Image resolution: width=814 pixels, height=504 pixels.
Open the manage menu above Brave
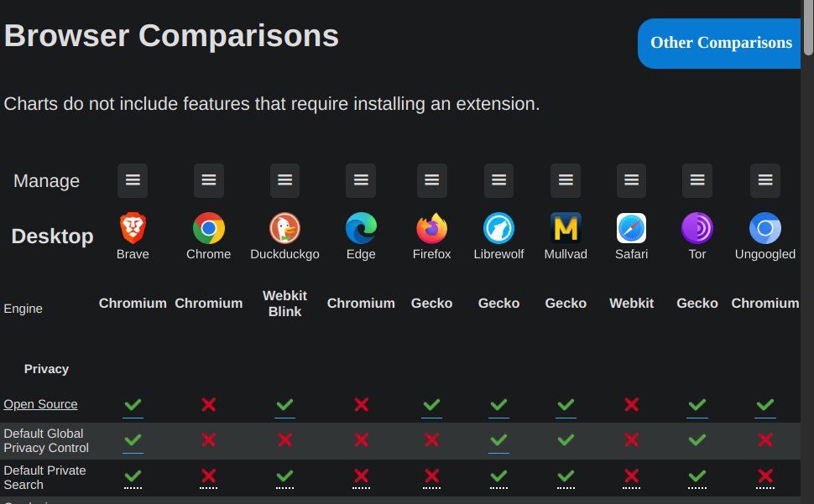[x=133, y=180]
